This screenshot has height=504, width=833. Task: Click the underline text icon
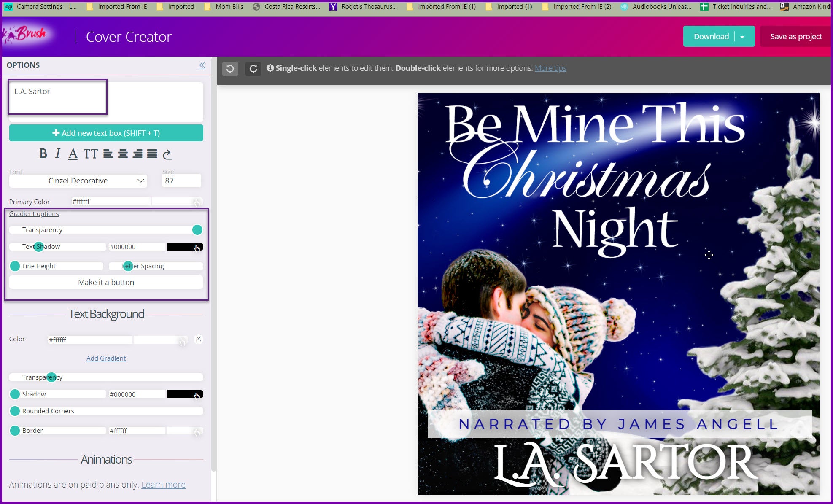coord(73,154)
